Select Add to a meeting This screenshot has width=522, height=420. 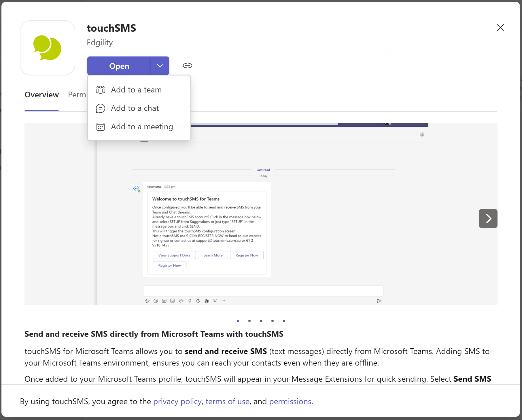click(x=139, y=127)
